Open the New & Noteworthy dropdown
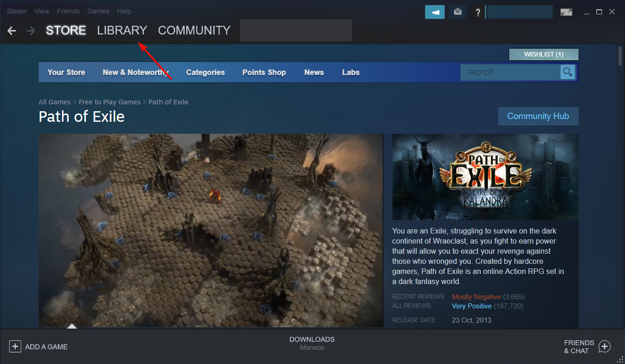Image resolution: width=625 pixels, height=364 pixels. tap(136, 72)
